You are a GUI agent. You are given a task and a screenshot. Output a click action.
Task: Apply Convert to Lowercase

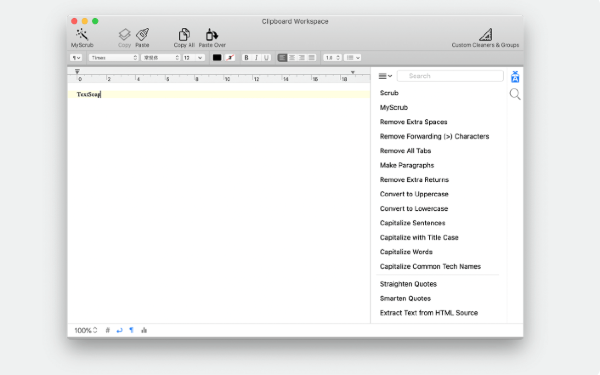(x=414, y=209)
